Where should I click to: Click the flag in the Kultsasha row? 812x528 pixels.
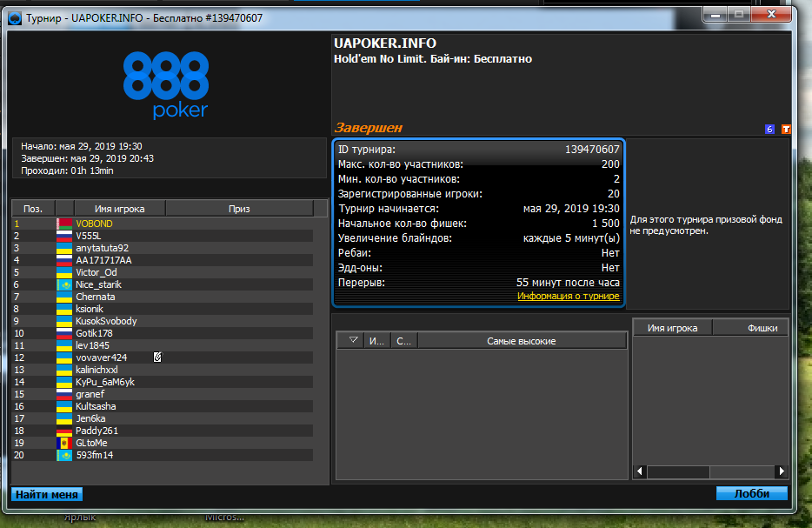pos(64,406)
